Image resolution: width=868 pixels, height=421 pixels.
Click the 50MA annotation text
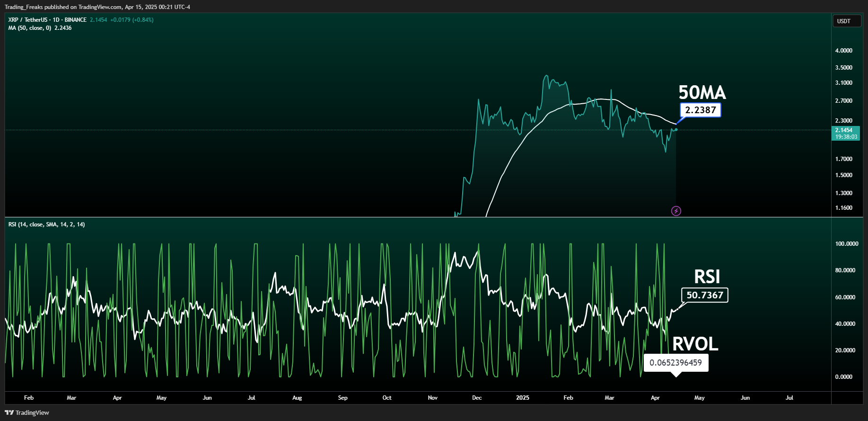702,92
